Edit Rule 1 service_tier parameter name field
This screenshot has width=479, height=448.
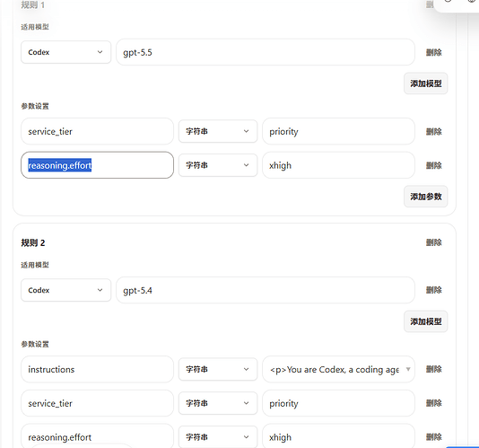(x=97, y=131)
